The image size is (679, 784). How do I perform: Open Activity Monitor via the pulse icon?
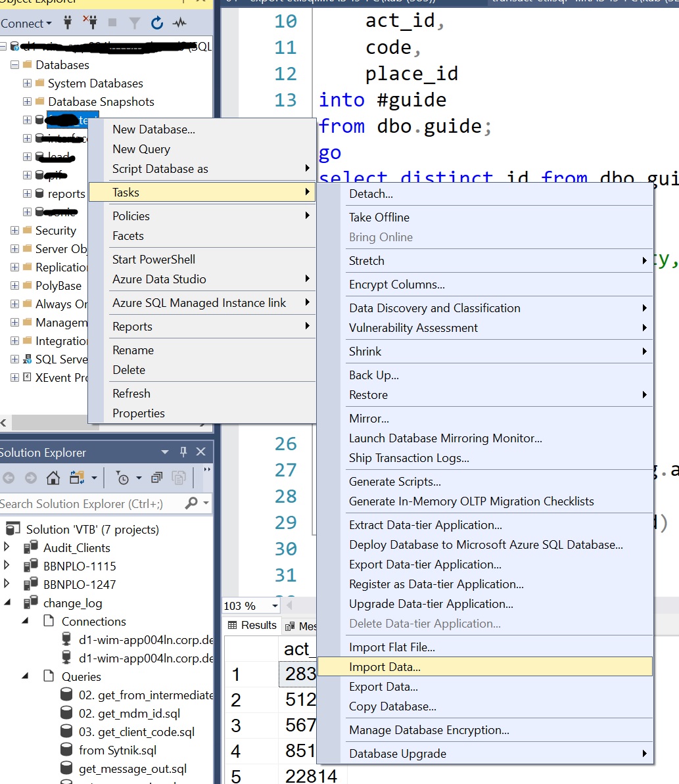coord(179,24)
